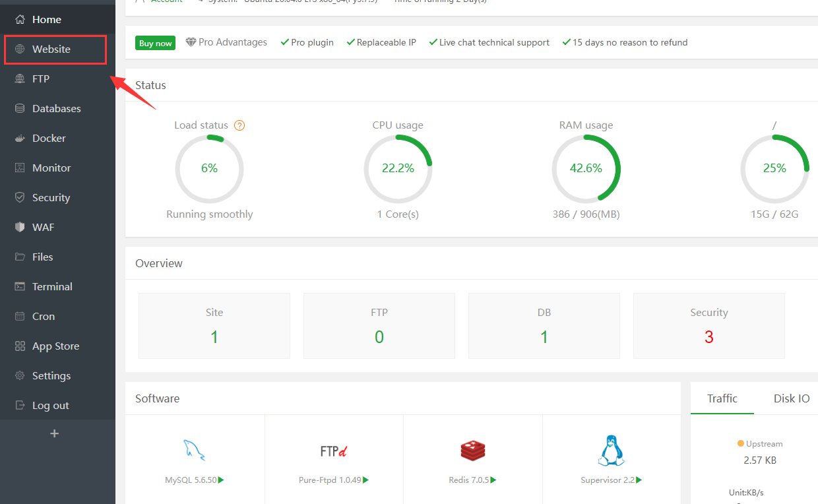Click the plus icon below Log out
This screenshot has width=818, height=504.
point(55,433)
